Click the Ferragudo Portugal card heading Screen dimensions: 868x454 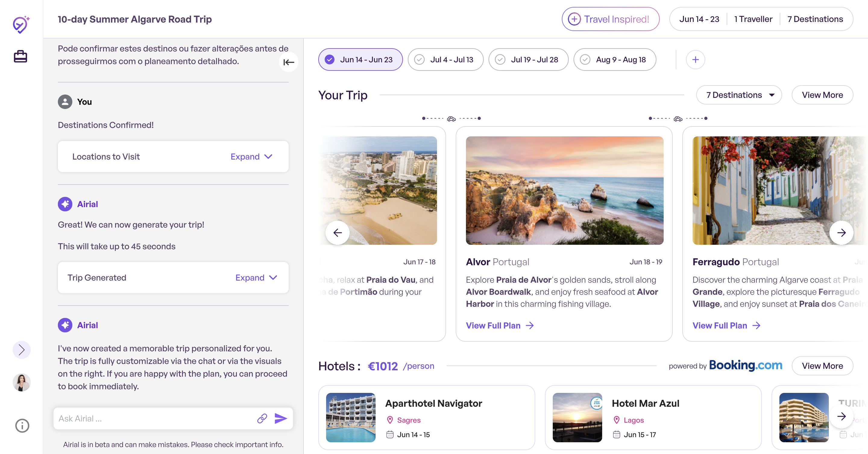[736, 262]
